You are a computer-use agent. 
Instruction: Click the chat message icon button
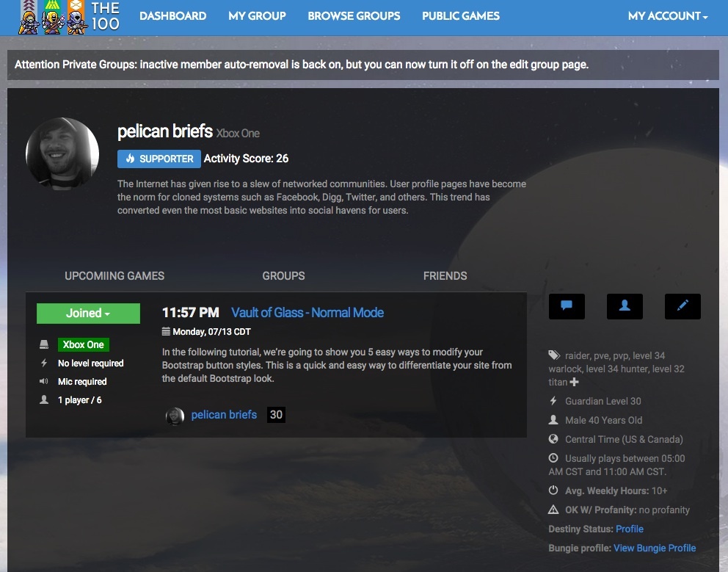tap(567, 306)
